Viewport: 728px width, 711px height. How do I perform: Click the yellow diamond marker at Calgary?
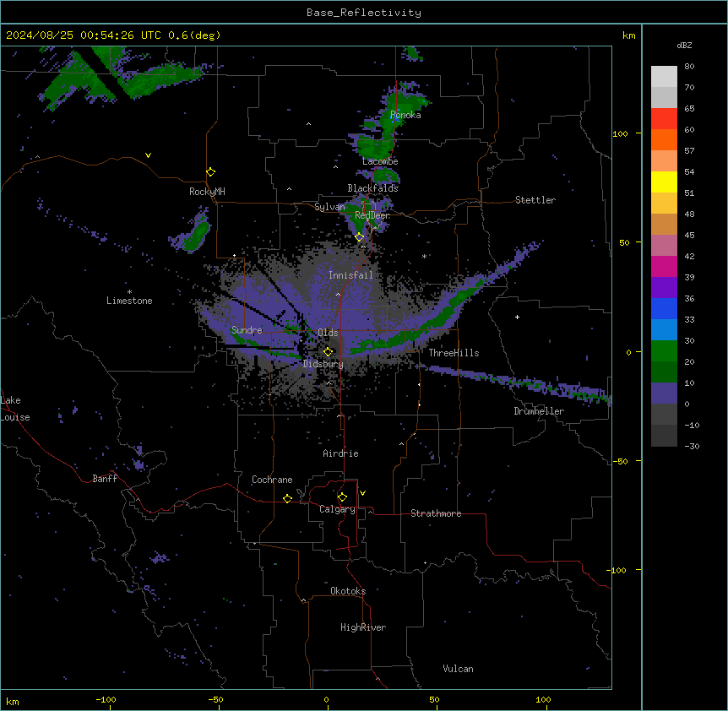342,497
